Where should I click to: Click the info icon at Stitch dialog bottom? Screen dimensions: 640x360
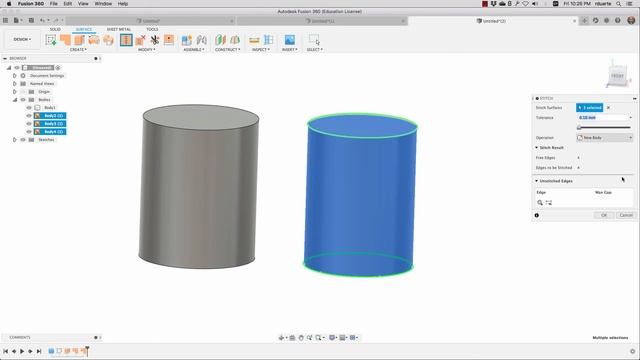pyautogui.click(x=537, y=215)
